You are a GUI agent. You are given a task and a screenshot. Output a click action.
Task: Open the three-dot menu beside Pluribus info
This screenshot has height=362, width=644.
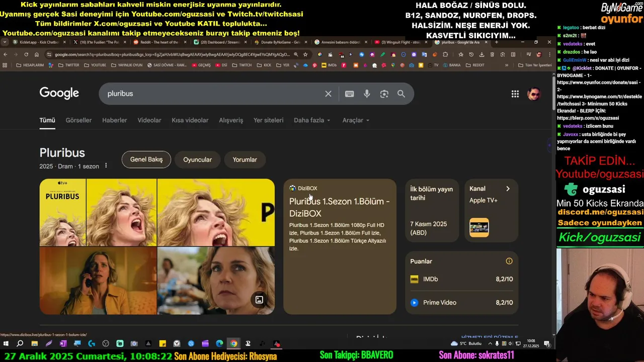pos(106,166)
